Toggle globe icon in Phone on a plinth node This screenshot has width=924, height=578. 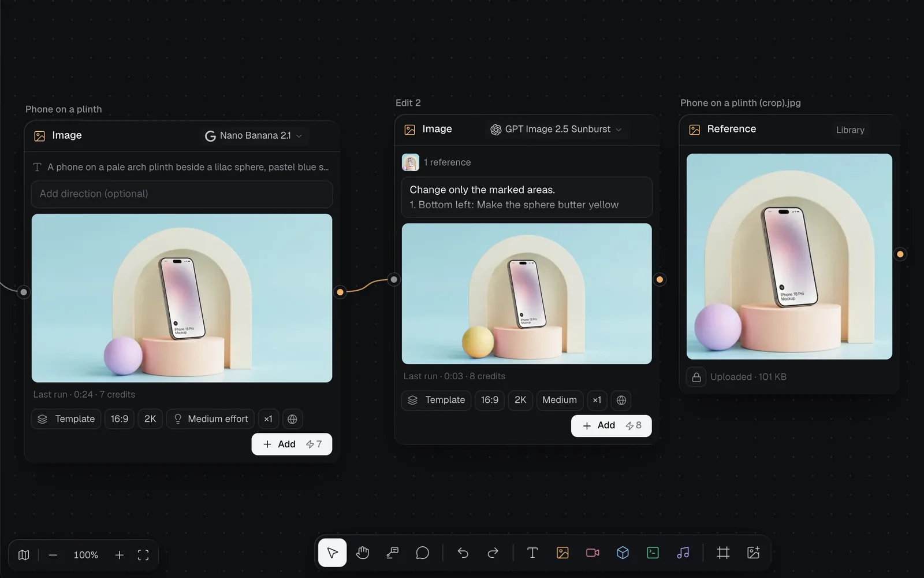[292, 419]
